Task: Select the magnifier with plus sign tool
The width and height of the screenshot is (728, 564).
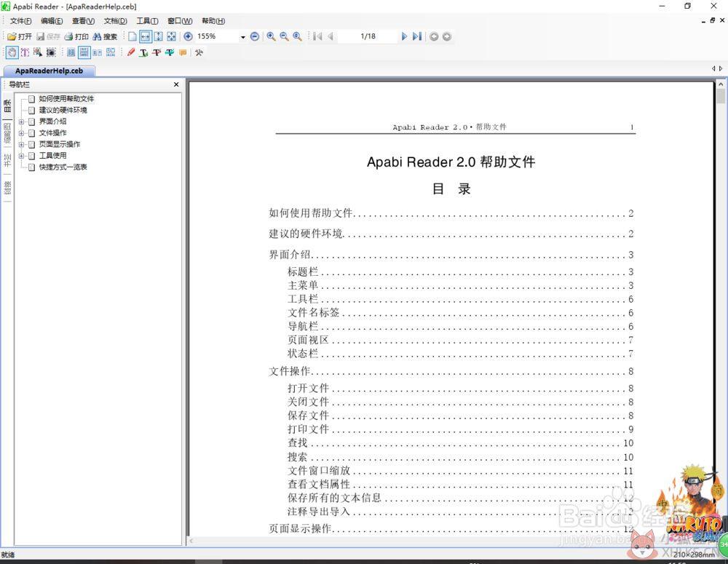Action: (271, 36)
